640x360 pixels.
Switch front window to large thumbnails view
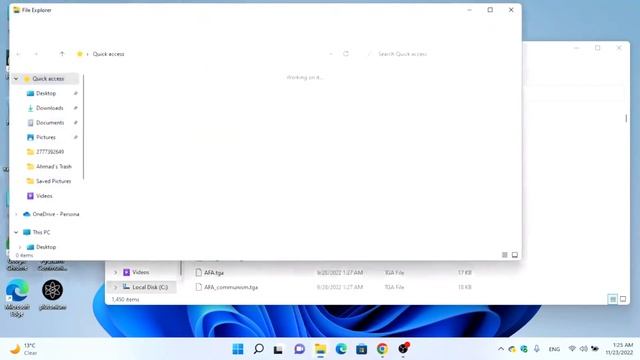pos(515,255)
